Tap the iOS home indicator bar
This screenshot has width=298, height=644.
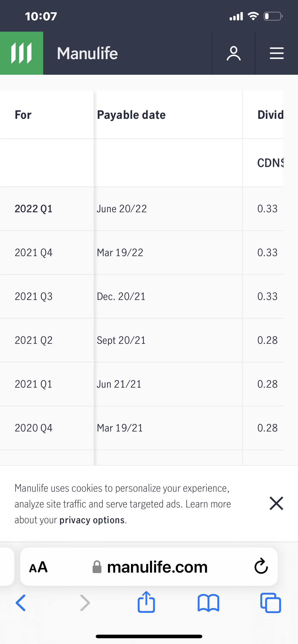149,636
